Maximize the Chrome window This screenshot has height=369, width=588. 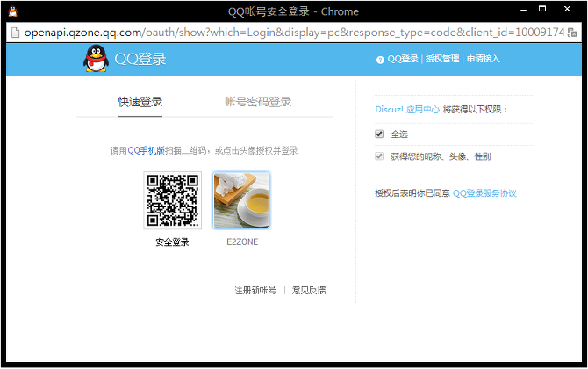[x=542, y=9]
